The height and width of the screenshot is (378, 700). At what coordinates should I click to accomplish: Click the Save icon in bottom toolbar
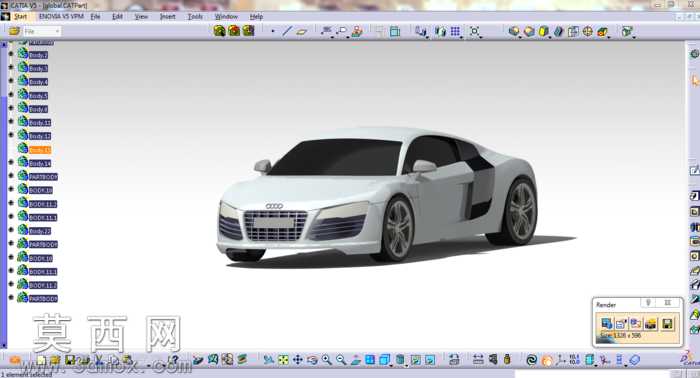tap(70, 360)
